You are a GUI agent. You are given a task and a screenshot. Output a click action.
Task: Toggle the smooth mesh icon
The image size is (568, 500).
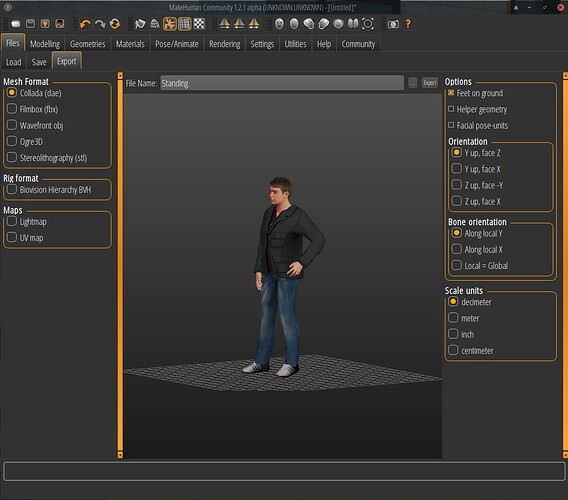tap(140, 24)
